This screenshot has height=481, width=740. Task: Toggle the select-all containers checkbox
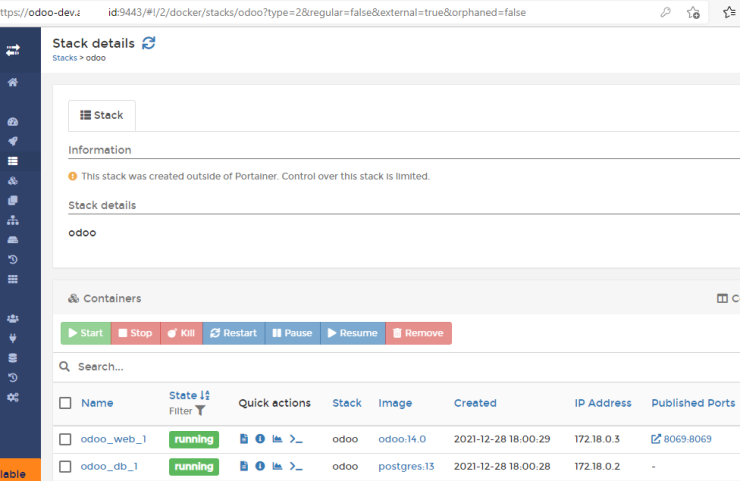(65, 403)
